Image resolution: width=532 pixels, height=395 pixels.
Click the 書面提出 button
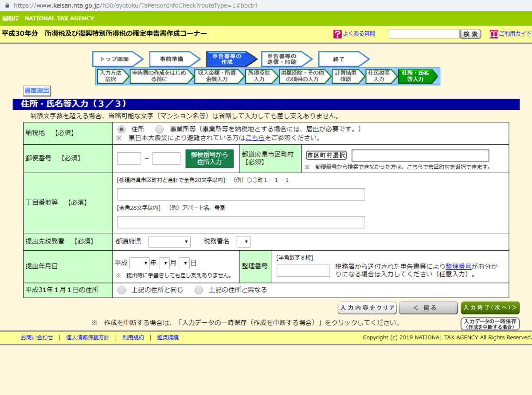pyautogui.click(x=37, y=91)
